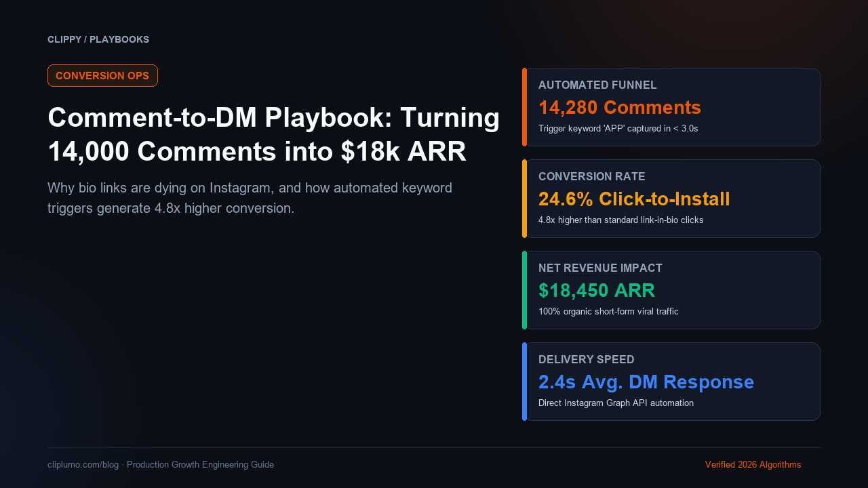Click the standard link-in-bio clicks description

point(621,220)
